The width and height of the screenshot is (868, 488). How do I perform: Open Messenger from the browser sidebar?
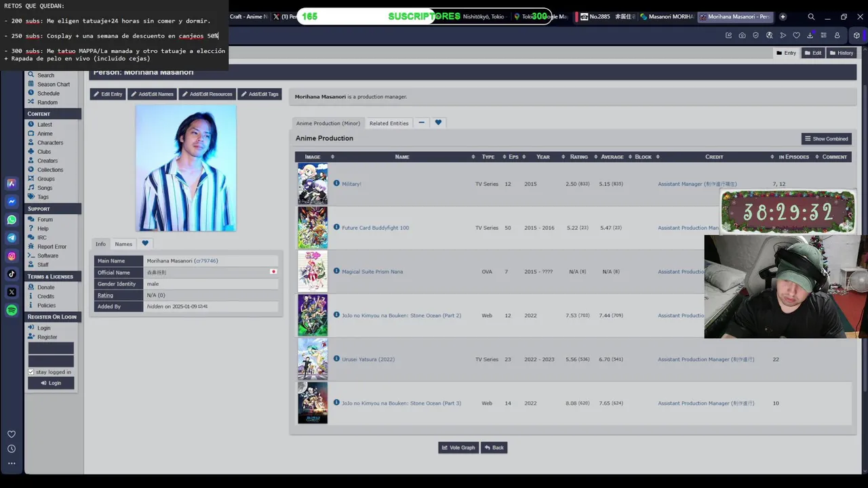(x=12, y=201)
